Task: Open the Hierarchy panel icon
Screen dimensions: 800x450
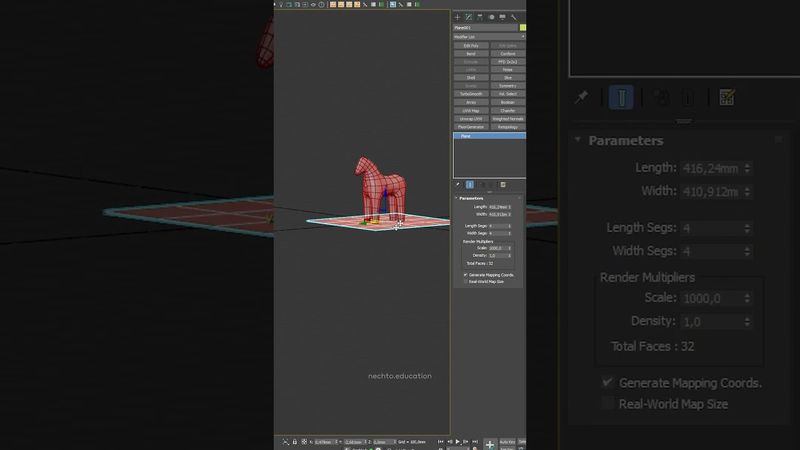Action: [x=479, y=17]
